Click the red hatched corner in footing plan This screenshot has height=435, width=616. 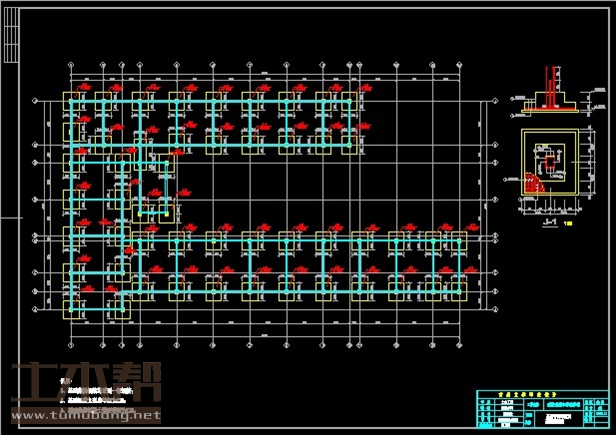[x=534, y=183]
